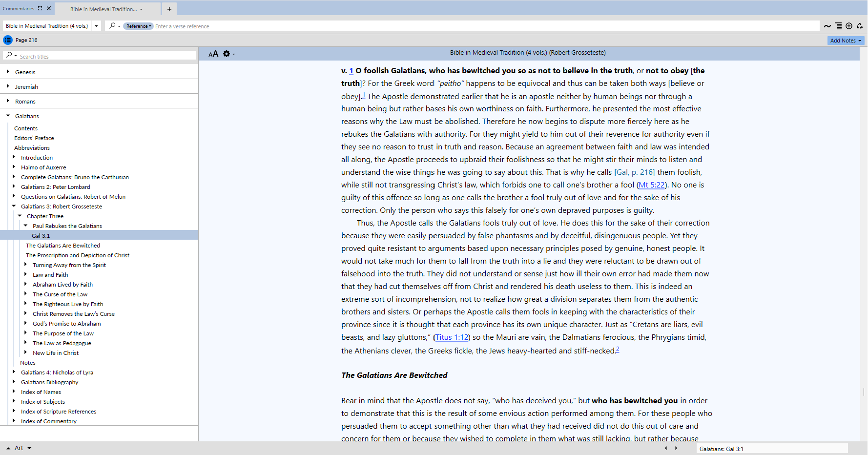Expand Art panel with up triangle

tap(8, 448)
